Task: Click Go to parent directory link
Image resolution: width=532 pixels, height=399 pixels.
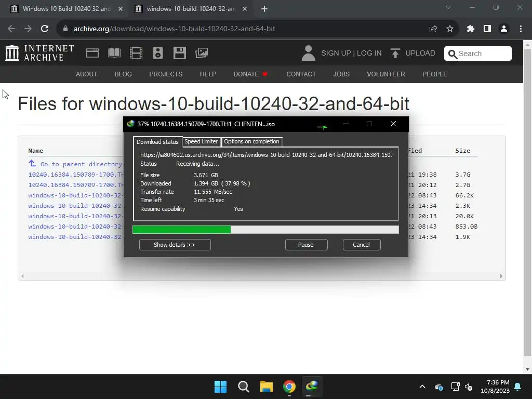Action: coord(75,164)
